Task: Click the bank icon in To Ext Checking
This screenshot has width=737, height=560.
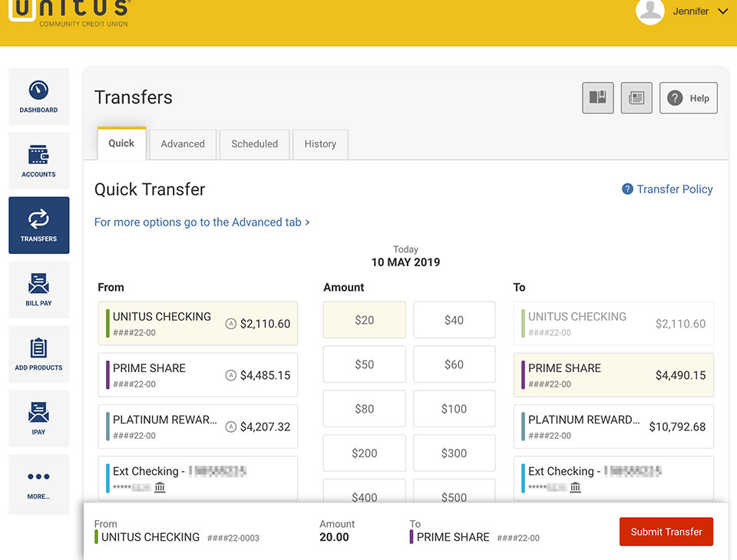Action: pos(575,487)
